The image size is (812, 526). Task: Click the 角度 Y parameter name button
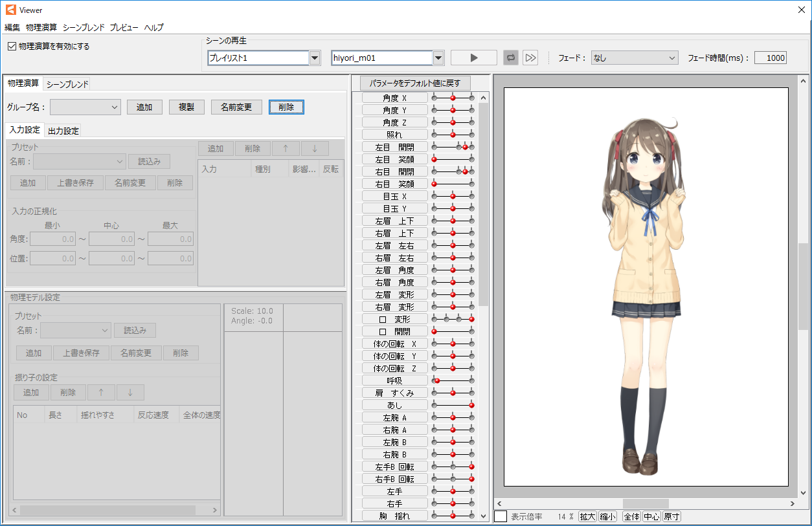[395, 110]
